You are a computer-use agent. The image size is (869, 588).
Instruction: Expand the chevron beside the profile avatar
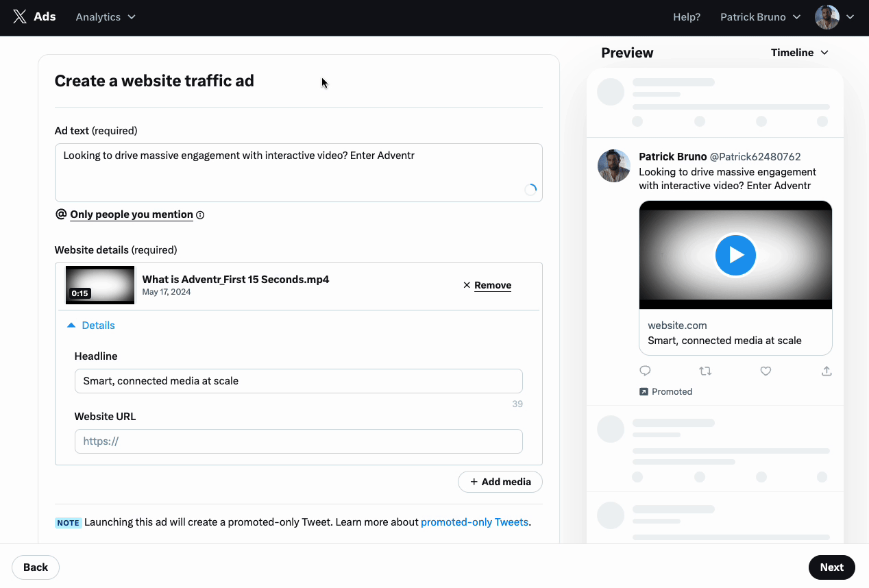tap(850, 17)
